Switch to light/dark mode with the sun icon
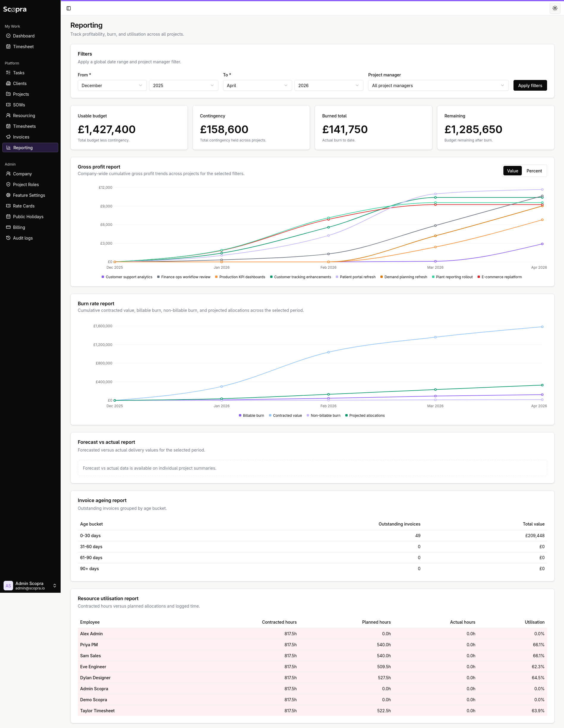The width and height of the screenshot is (564, 728). tap(555, 8)
